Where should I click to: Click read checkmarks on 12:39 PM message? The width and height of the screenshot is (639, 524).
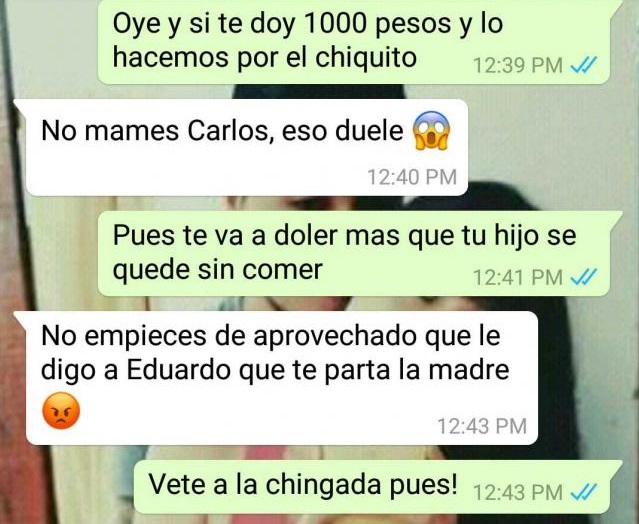(583, 65)
